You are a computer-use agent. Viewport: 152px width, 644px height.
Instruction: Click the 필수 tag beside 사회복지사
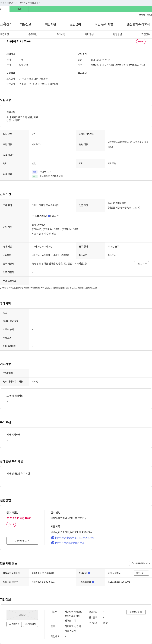pos(35,172)
